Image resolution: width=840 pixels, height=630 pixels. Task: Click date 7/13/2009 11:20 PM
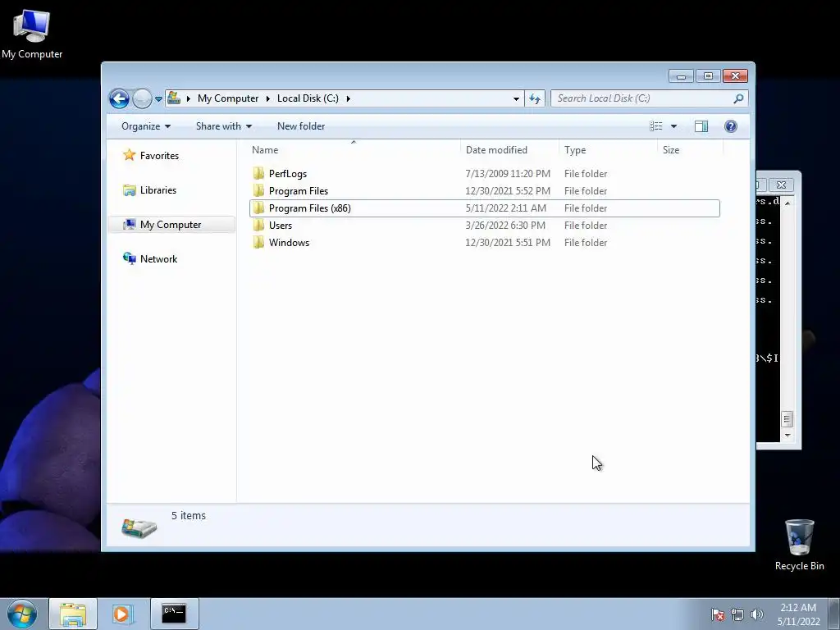point(508,174)
